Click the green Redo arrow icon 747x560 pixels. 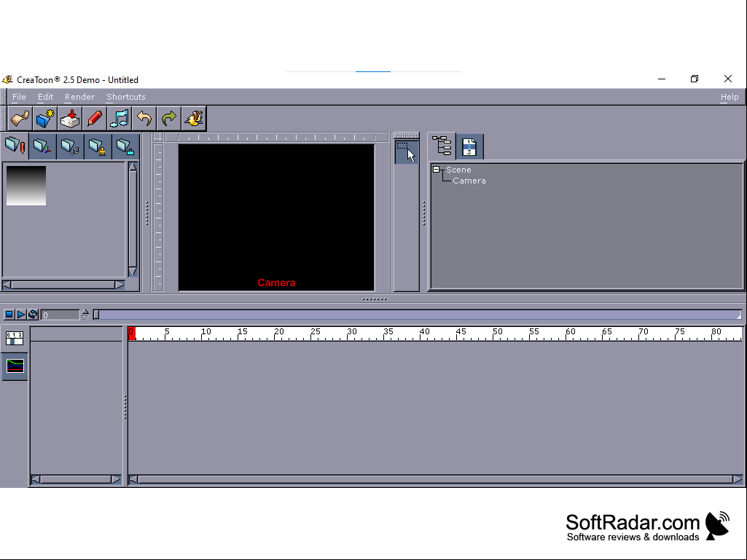coord(168,119)
